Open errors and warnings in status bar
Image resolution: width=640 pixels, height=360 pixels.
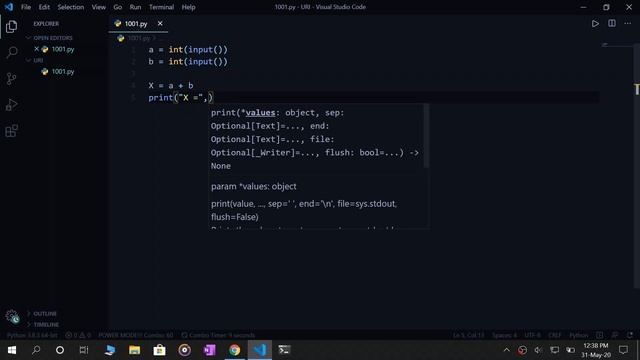(78, 335)
